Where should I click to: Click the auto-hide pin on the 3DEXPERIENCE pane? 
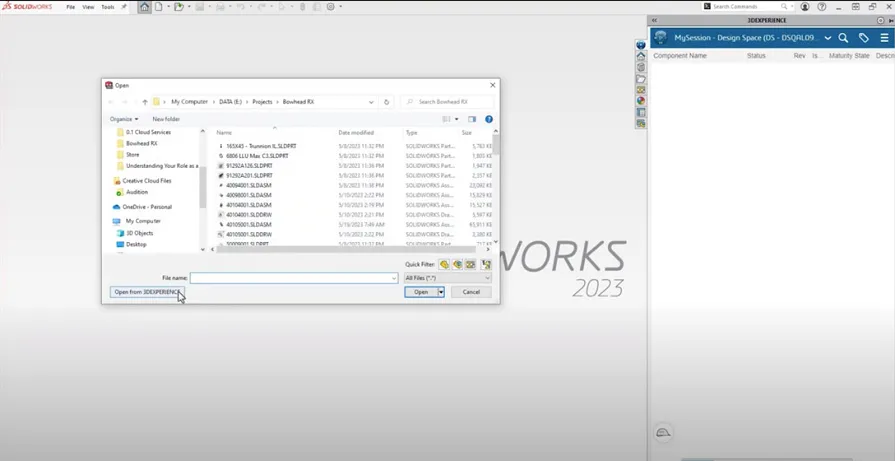(x=892, y=20)
